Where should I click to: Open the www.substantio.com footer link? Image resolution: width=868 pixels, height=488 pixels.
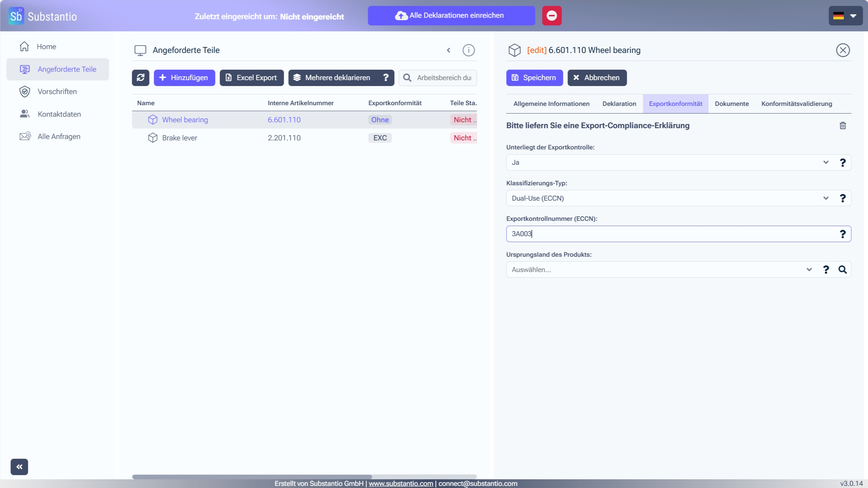tap(401, 483)
